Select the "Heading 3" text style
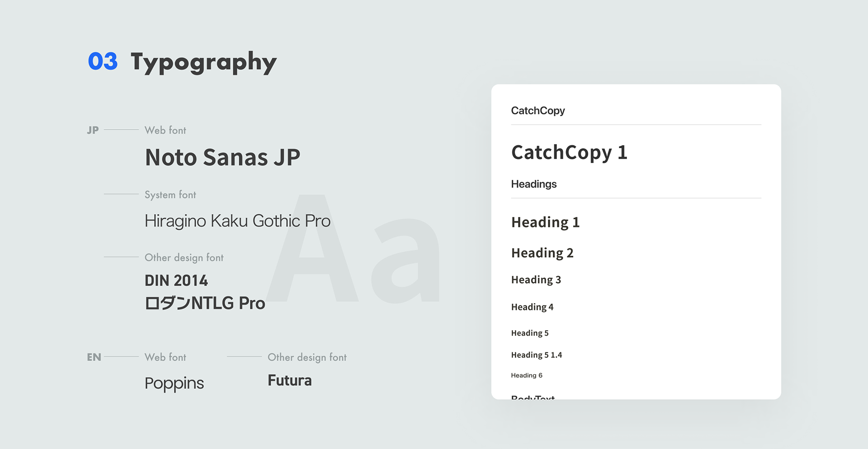Viewport: 868px width, 449px height. pyautogui.click(x=536, y=280)
